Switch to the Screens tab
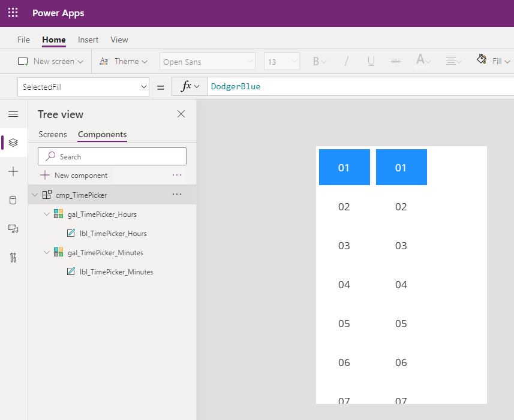 [x=52, y=134]
